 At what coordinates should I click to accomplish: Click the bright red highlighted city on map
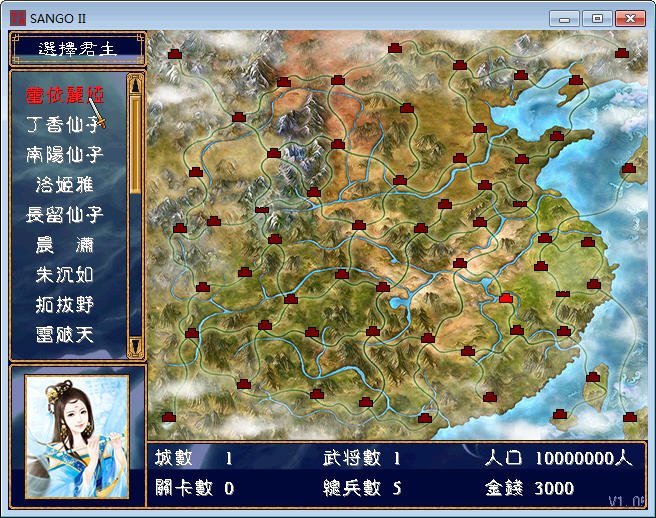point(506,298)
